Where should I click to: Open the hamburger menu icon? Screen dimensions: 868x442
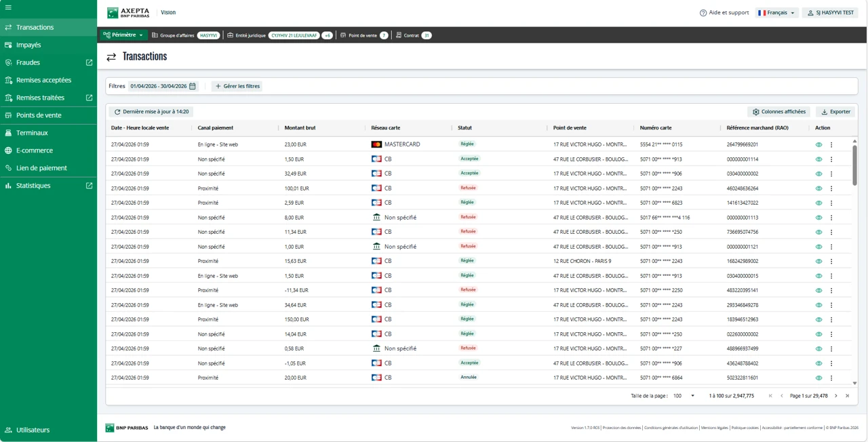pyautogui.click(x=8, y=7)
